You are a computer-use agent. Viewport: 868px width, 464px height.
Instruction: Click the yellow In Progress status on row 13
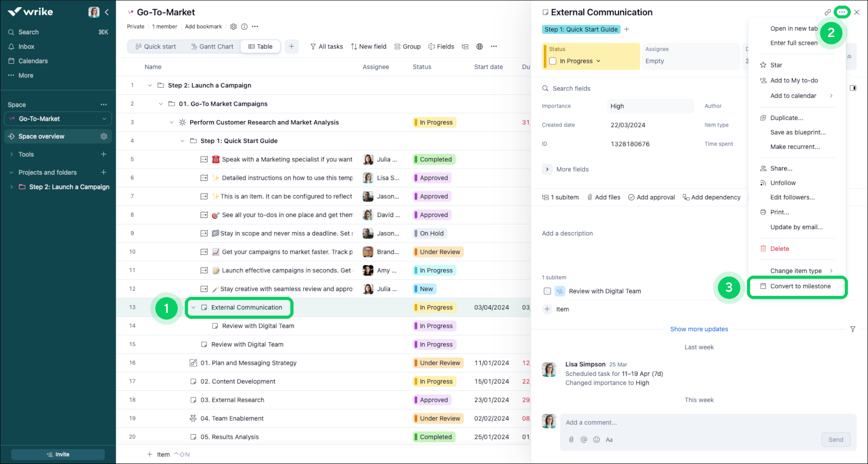[435, 308]
